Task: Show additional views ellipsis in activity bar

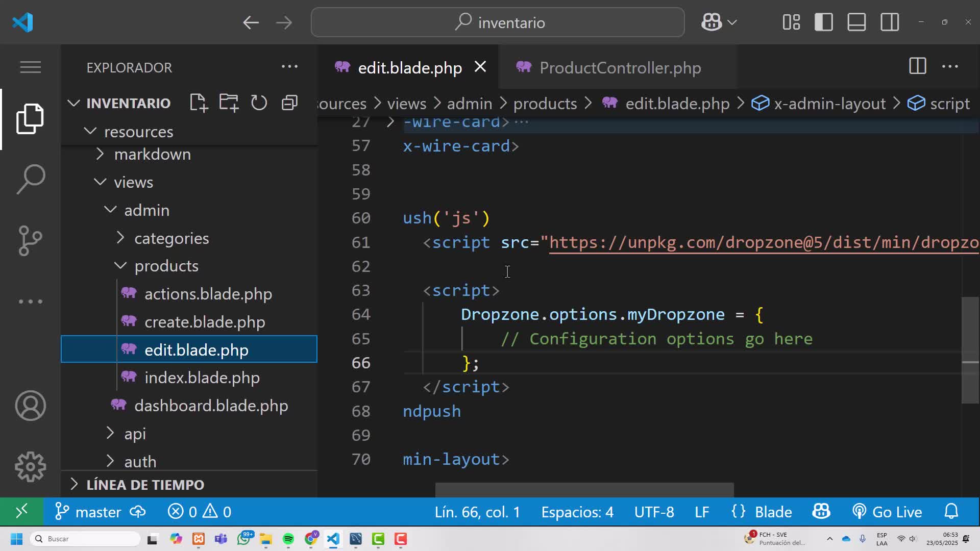Action: point(30,302)
